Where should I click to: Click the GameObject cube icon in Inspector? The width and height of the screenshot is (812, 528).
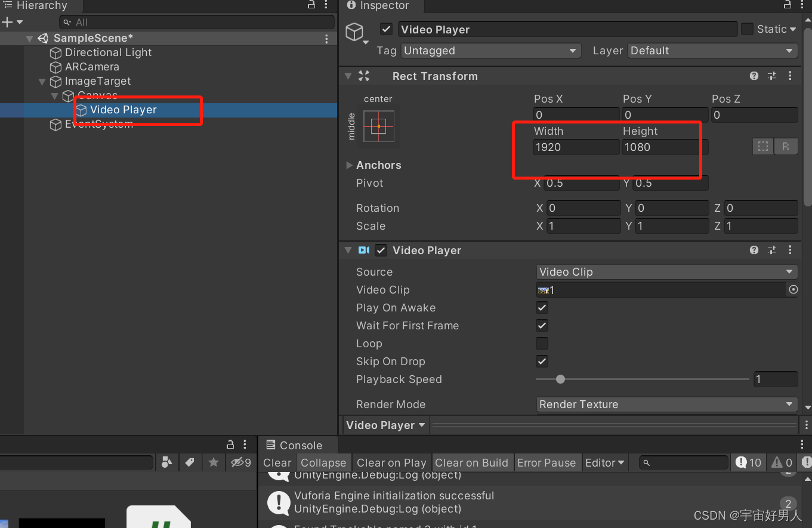point(354,32)
